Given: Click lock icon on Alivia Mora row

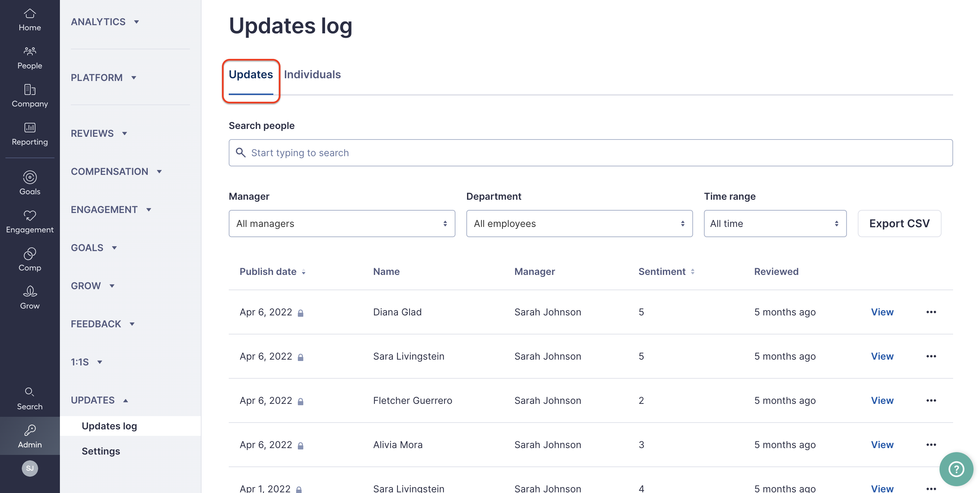Looking at the screenshot, I should tap(301, 445).
